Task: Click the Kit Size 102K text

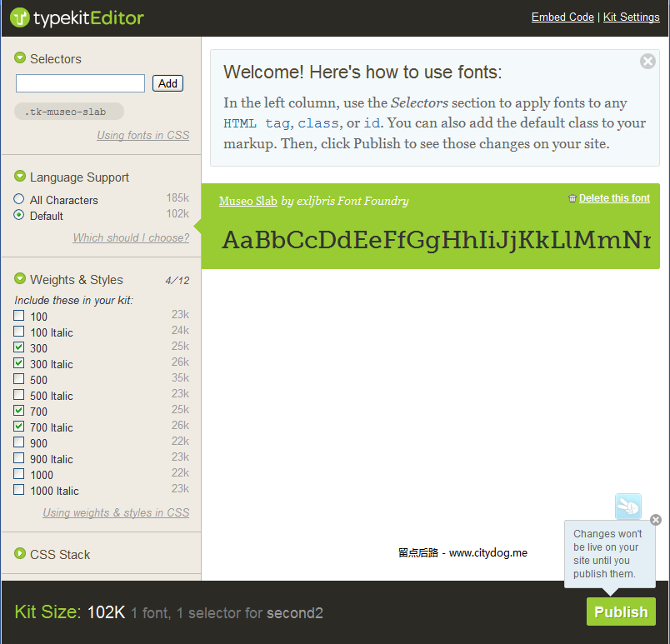Action: [x=70, y=612]
